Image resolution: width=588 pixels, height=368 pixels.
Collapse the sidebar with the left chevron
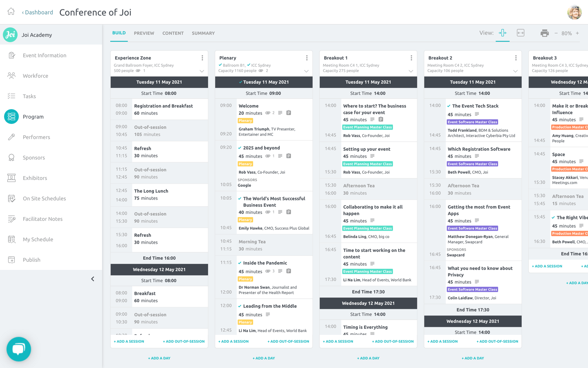click(93, 278)
